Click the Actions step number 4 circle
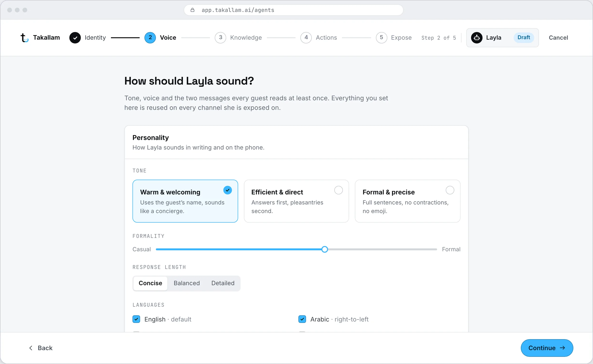 [x=306, y=38]
